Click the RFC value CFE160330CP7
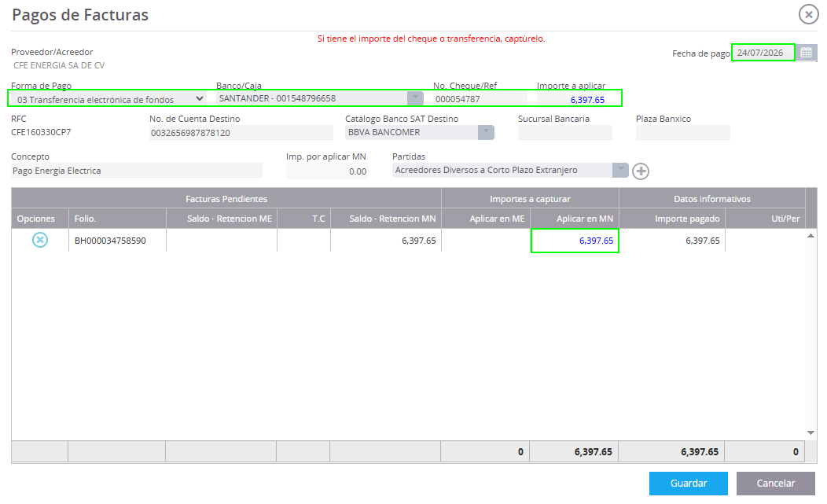Screen dimensions: 827x504 (x=41, y=132)
